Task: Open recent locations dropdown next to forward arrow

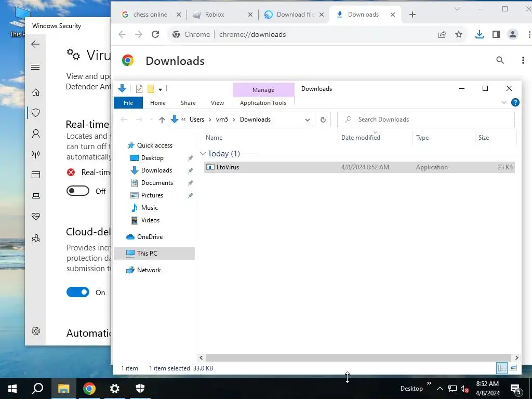Action: coord(151,120)
